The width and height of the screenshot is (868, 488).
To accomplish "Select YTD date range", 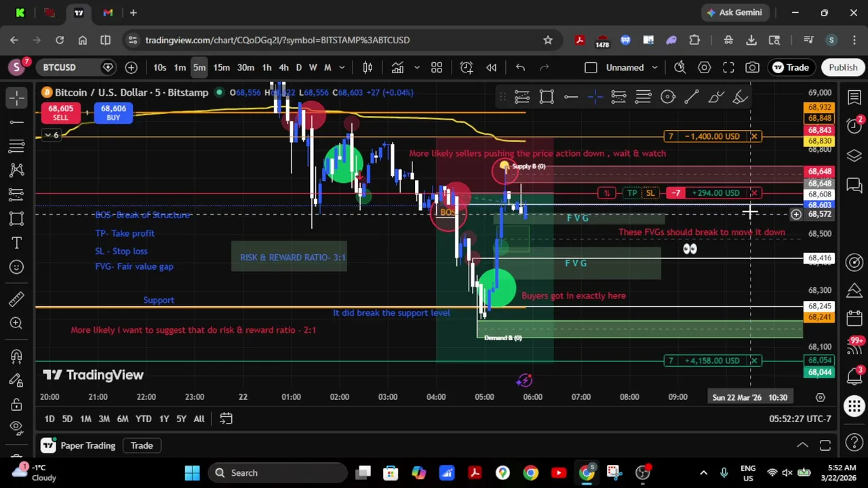I will 143,419.
